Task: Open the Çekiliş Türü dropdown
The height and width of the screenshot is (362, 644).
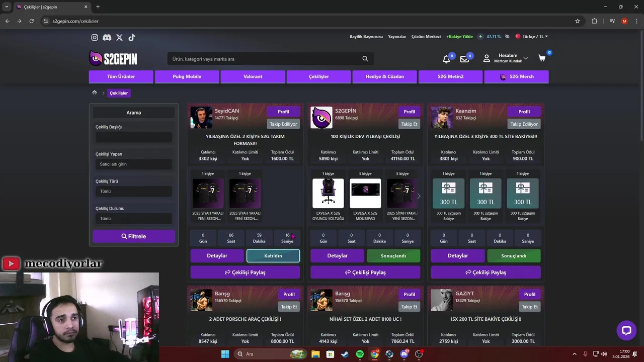Action: [x=134, y=191]
